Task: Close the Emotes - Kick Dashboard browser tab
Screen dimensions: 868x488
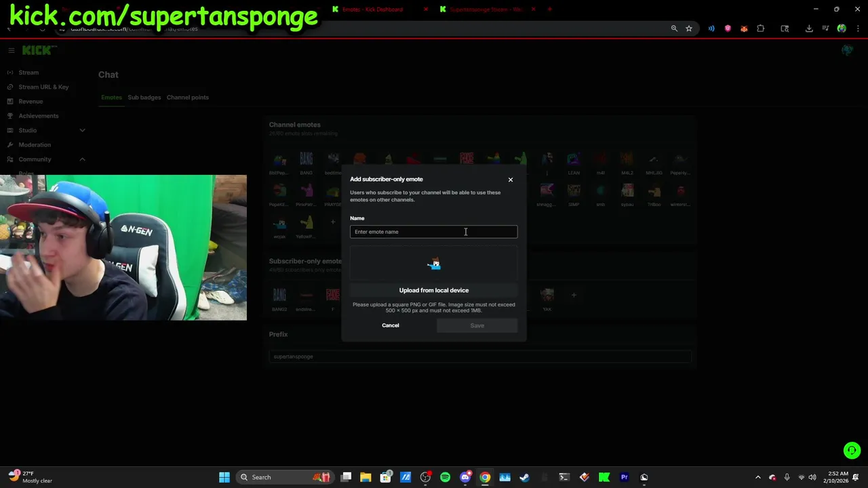Action: click(x=426, y=9)
